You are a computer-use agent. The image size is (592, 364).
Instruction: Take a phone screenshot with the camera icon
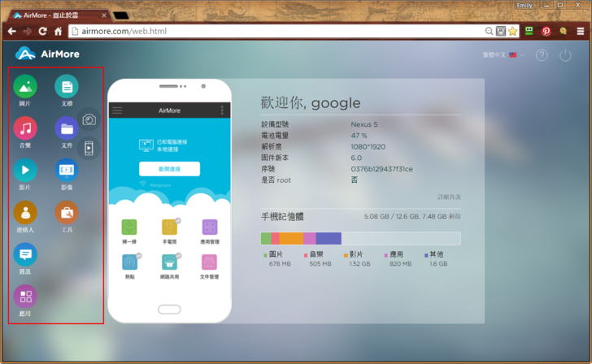click(x=89, y=119)
